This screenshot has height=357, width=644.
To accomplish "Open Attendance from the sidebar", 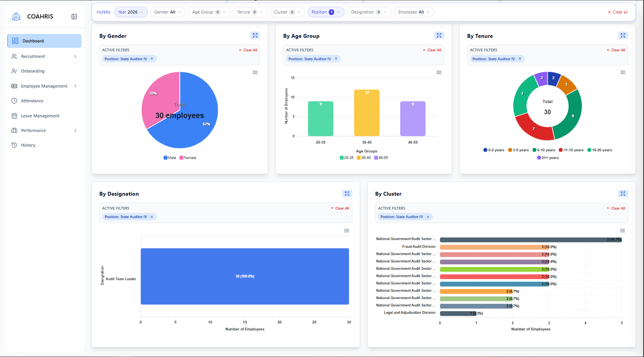I will click(x=44, y=101).
